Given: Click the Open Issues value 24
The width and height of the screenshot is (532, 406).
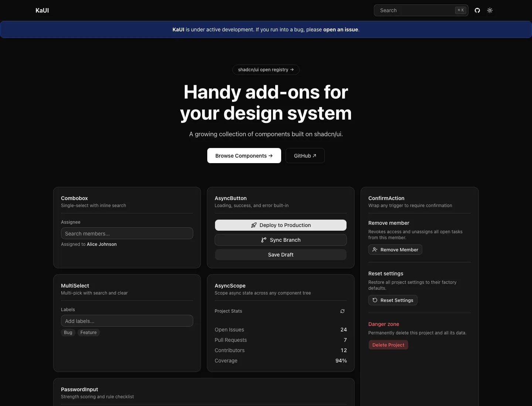Looking at the screenshot, I should [344, 330].
